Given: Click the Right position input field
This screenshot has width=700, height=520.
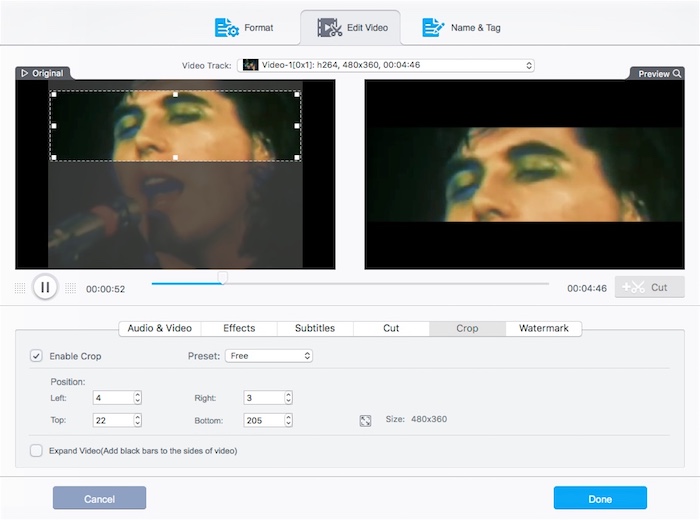Looking at the screenshot, I should point(264,398).
